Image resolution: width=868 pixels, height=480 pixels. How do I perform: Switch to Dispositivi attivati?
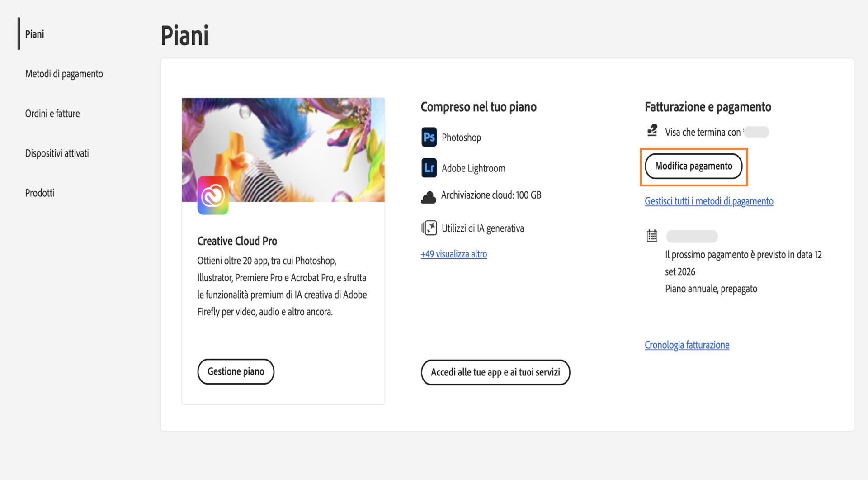pos(57,153)
